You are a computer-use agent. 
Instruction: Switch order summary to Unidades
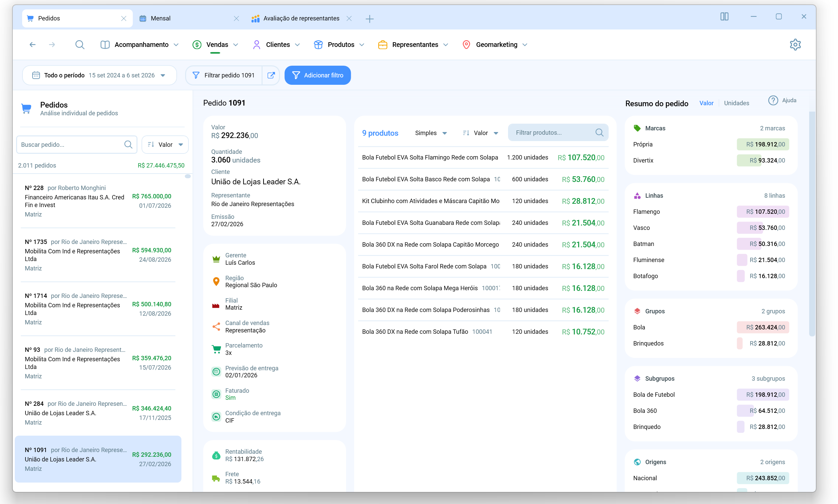736,103
